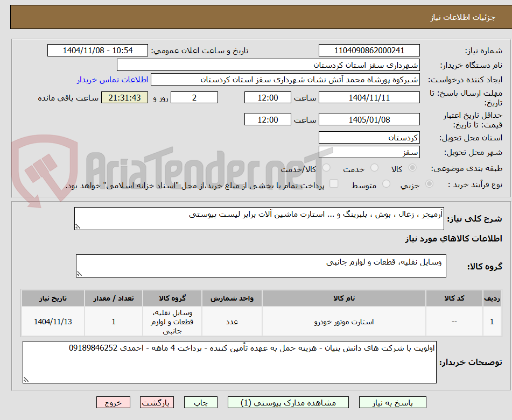Click the پاسخ به نیاز button

tap(392, 402)
